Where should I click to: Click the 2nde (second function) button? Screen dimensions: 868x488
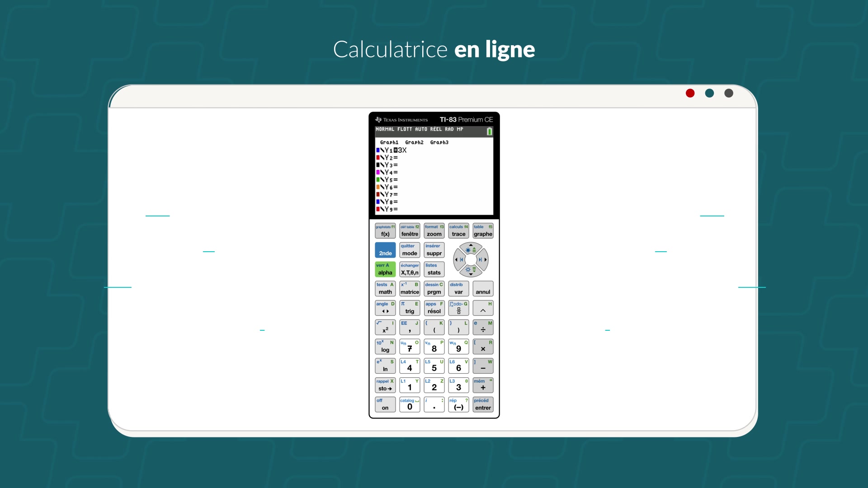(x=385, y=250)
